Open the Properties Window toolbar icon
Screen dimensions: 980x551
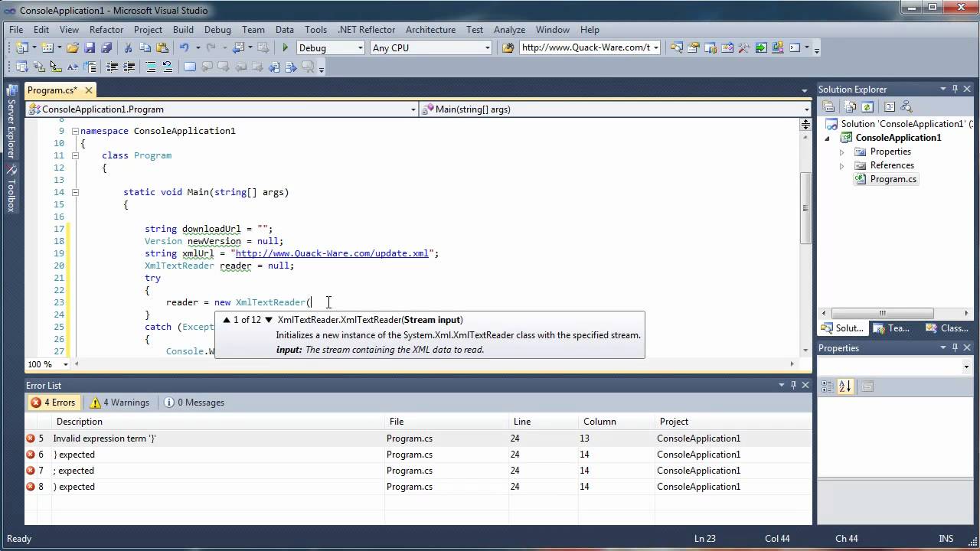(693, 47)
